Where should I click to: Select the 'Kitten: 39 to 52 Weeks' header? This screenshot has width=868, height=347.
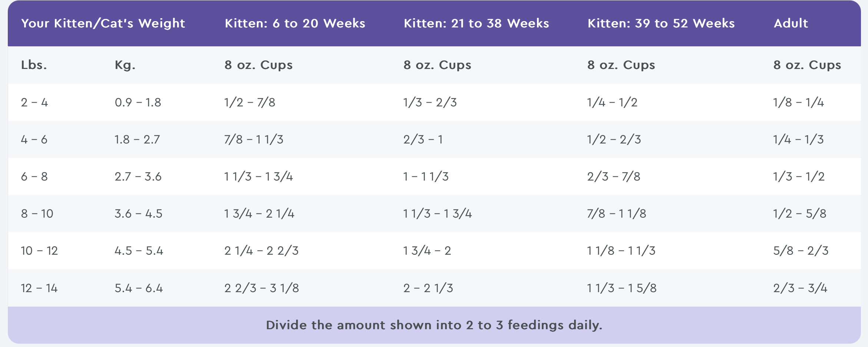(661, 23)
